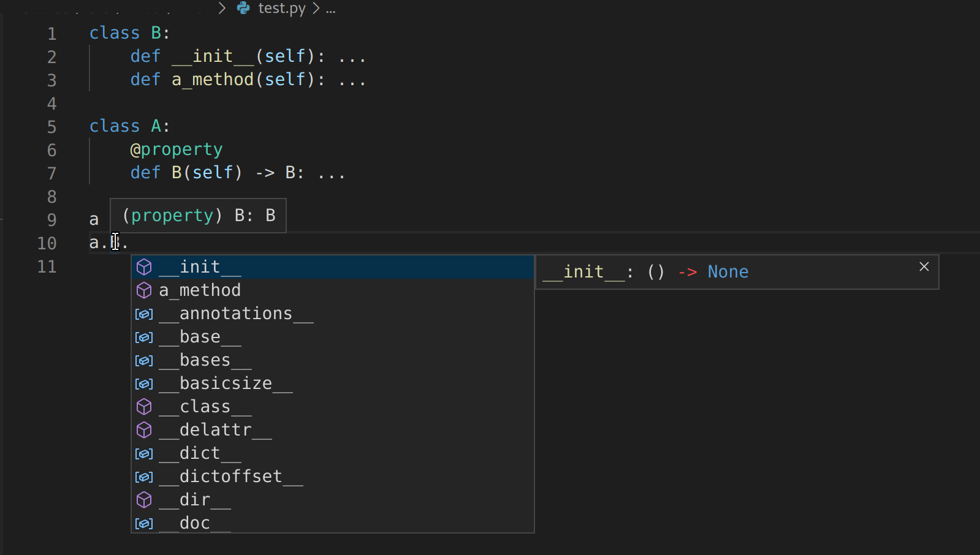Expand the breadcrumb ellipsis after test.py
The width and height of the screenshot is (980, 555).
(x=330, y=9)
